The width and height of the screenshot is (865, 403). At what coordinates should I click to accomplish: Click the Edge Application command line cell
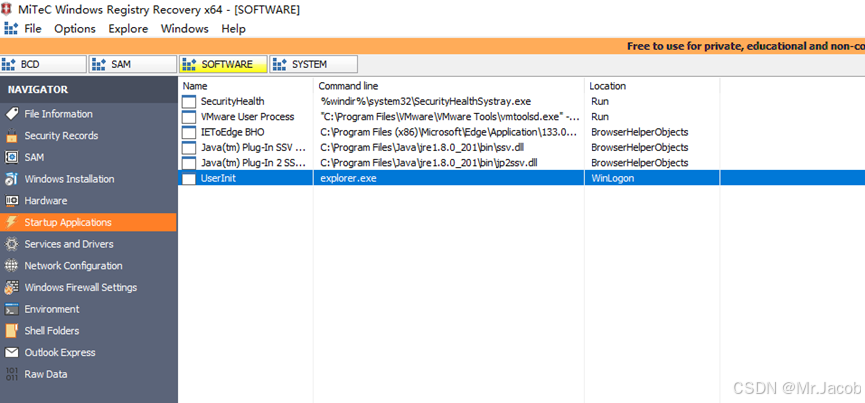449,132
